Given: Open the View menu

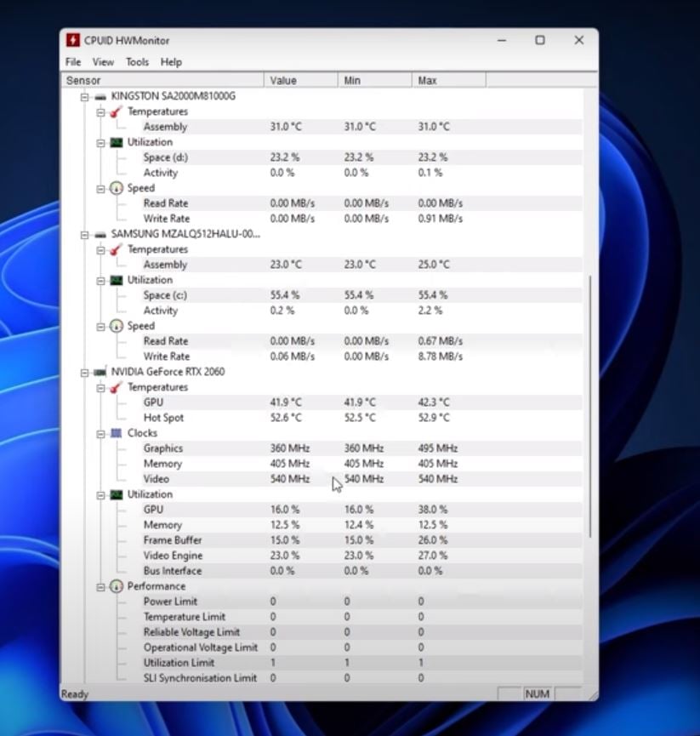Looking at the screenshot, I should 103,62.
